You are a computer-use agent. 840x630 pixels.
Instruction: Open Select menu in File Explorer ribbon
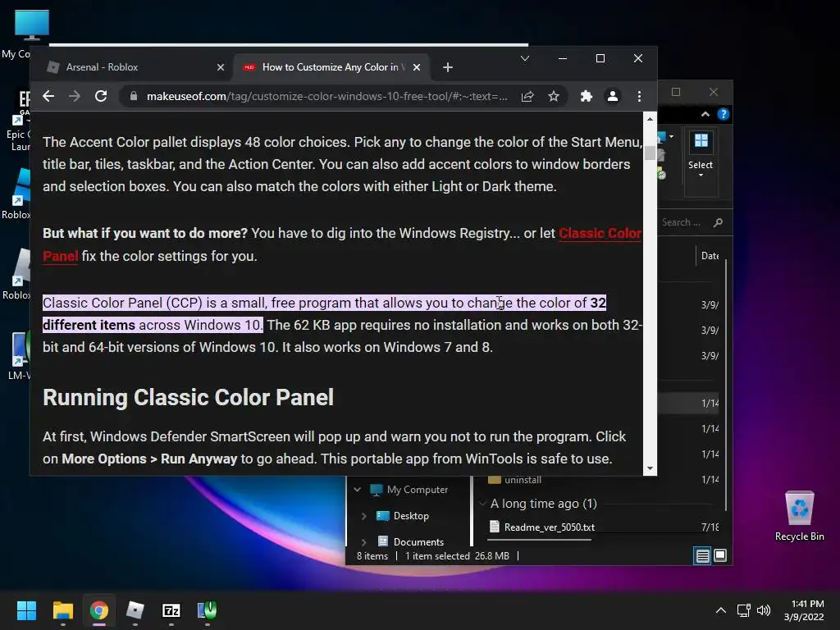pos(701,155)
